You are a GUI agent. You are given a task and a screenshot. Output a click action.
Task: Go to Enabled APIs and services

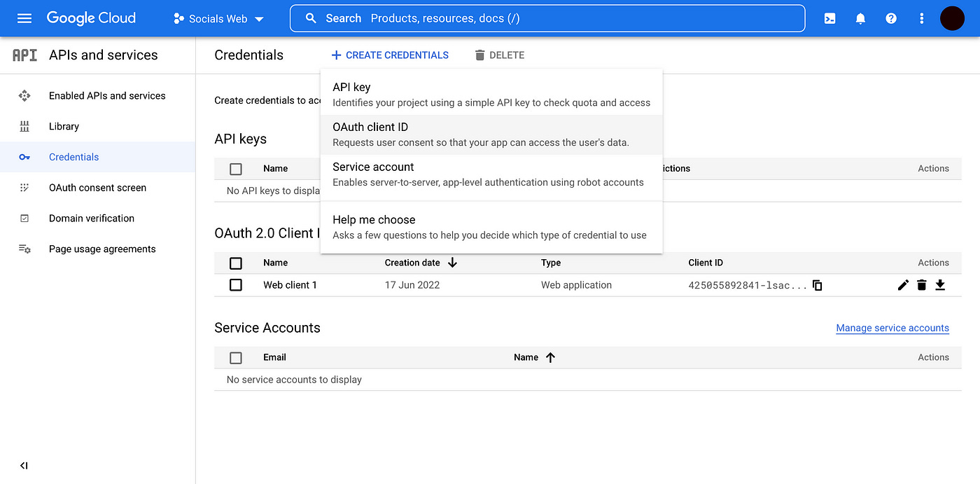point(98,96)
